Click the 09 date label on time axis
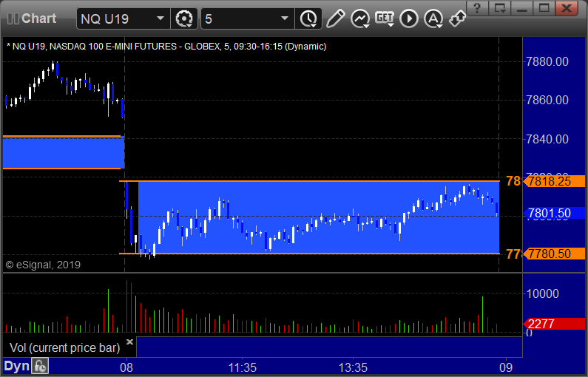This screenshot has width=588, height=377. [x=506, y=367]
